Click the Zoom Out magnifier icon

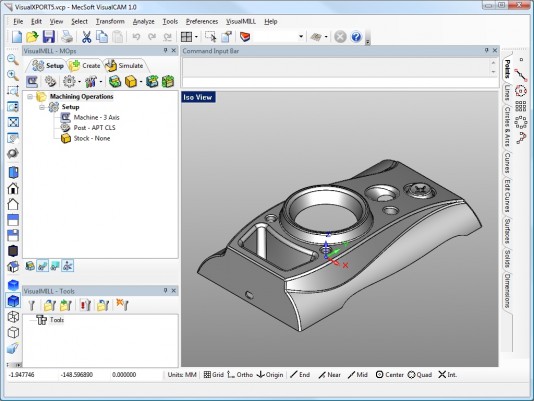[x=13, y=60]
